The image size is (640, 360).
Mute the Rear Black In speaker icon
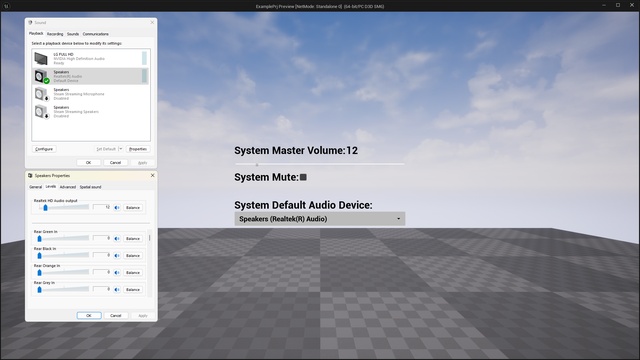[117, 256]
